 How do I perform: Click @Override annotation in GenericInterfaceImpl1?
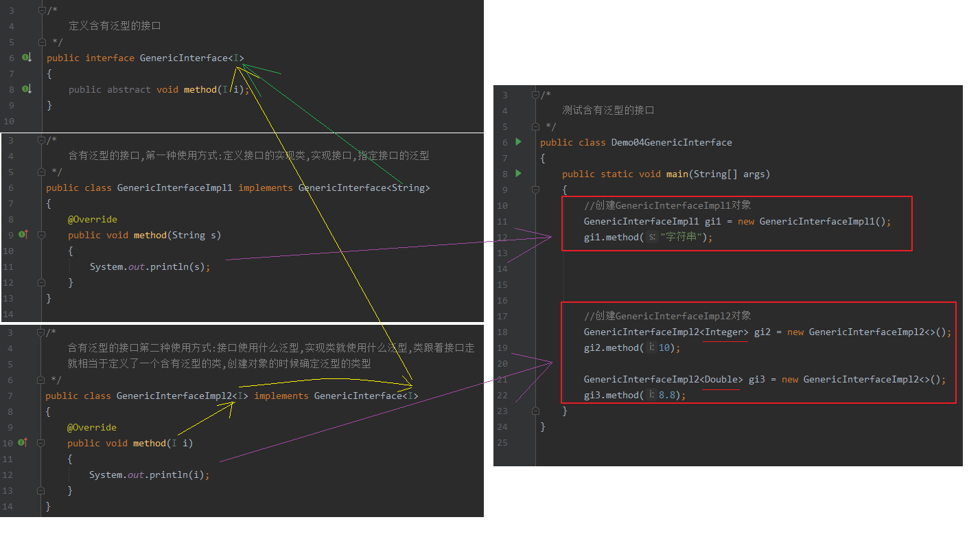(93, 219)
